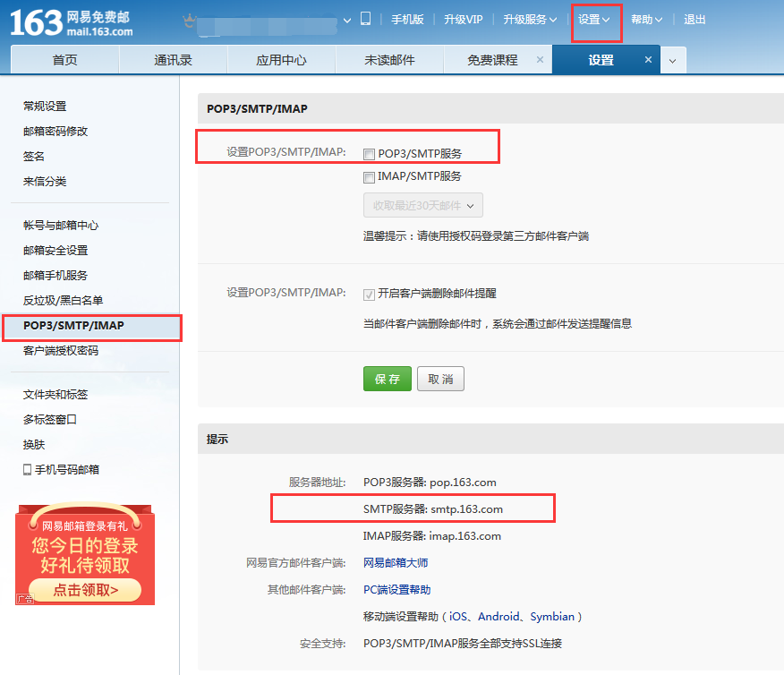
Task: Click the Symbian setup help link
Action: coord(552,617)
